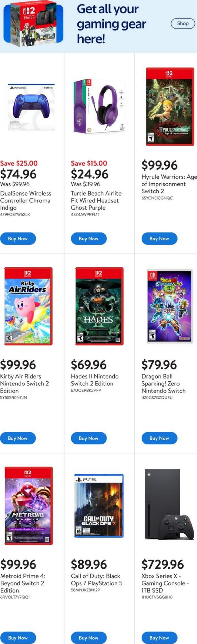Buy Hyrule Warriors: Age of Imprisonment now
The width and height of the screenshot is (197, 644).
pyautogui.click(x=159, y=238)
